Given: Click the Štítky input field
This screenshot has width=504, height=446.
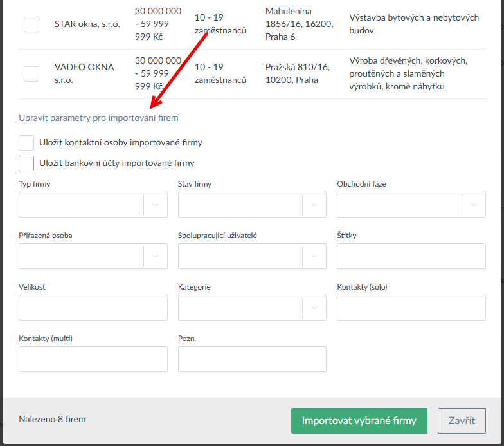Looking at the screenshot, I should pos(411,256).
